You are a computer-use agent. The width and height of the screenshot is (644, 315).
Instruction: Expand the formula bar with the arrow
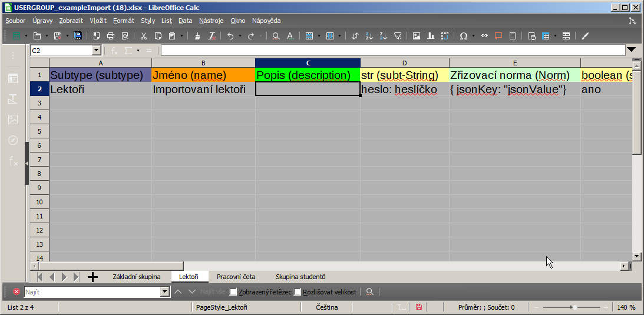pos(632,50)
